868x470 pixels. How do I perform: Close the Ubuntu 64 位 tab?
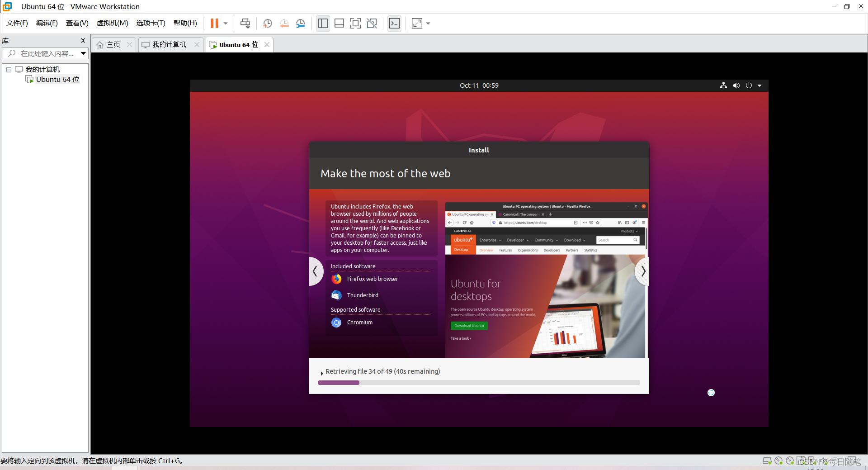267,44
